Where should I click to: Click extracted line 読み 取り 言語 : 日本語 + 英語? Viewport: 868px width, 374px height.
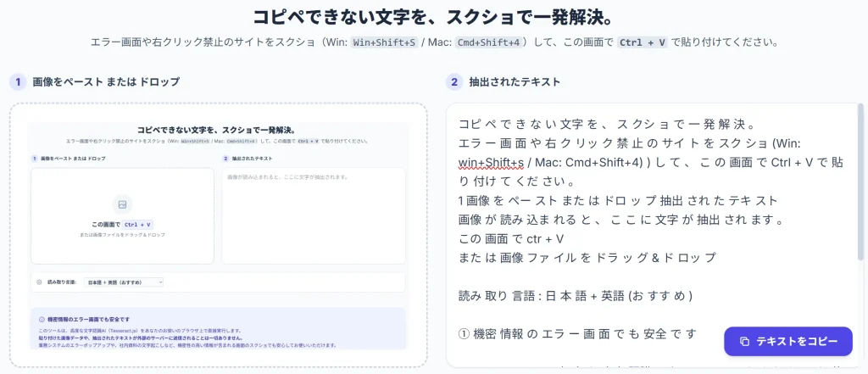[576, 296]
